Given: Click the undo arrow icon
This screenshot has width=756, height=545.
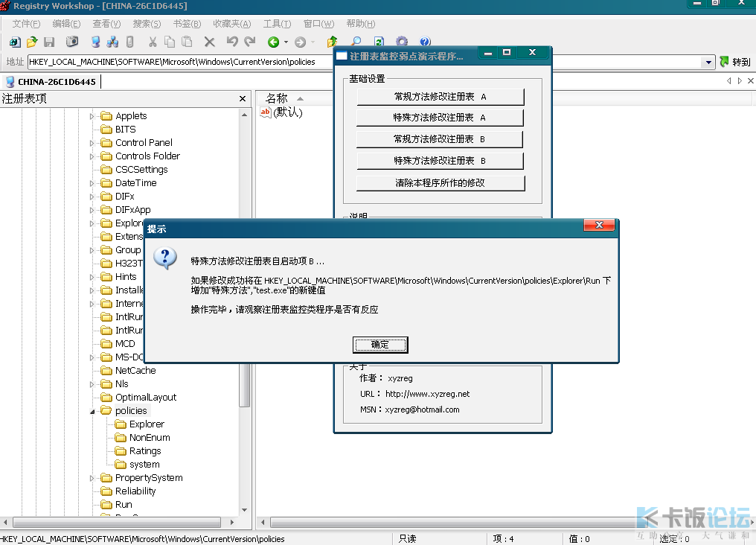Looking at the screenshot, I should (x=232, y=42).
